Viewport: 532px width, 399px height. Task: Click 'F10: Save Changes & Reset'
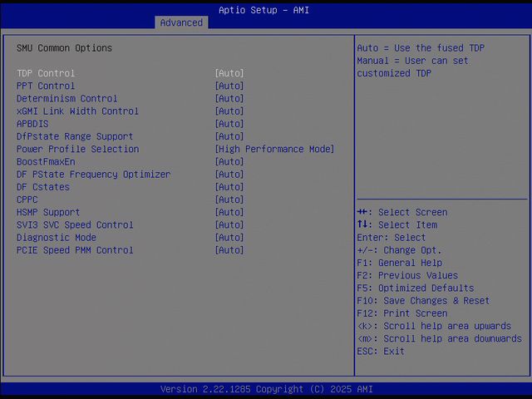pyautogui.click(x=423, y=301)
